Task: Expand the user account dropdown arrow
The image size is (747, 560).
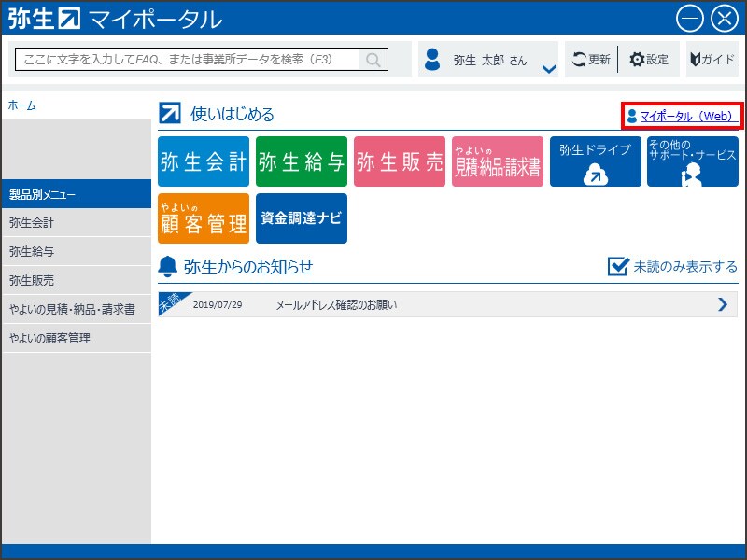Action: click(549, 69)
